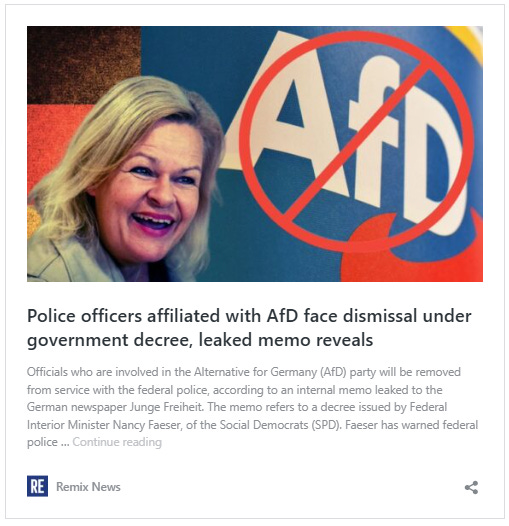Screen dimensions: 509x526
Task: Select the headline line 'government decree, leaked memo reveals'
Action: pos(200,340)
